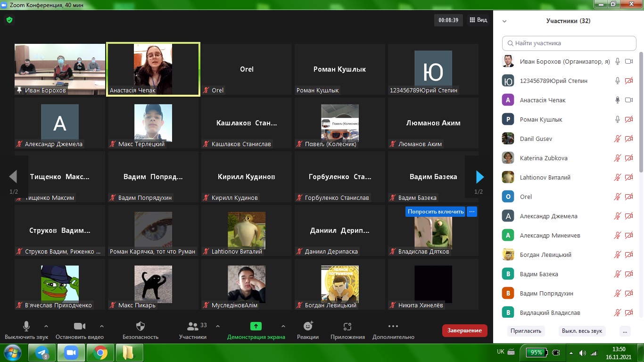
Task: Open the Вид view layout menu
Action: tap(479, 20)
